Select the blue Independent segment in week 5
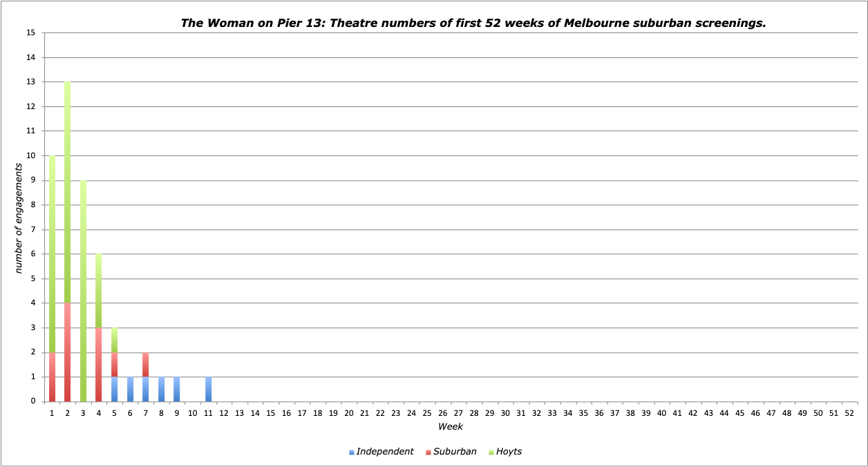The image size is (868, 467). coord(115,390)
